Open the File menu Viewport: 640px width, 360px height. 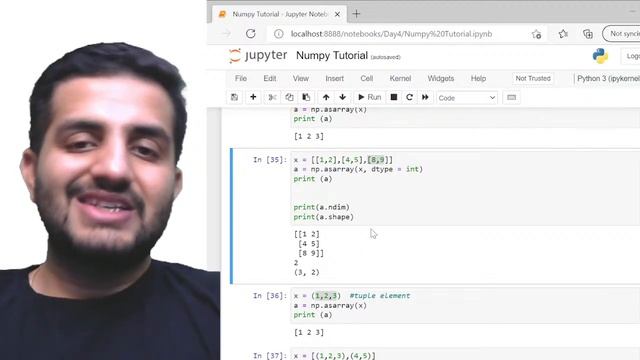point(241,78)
